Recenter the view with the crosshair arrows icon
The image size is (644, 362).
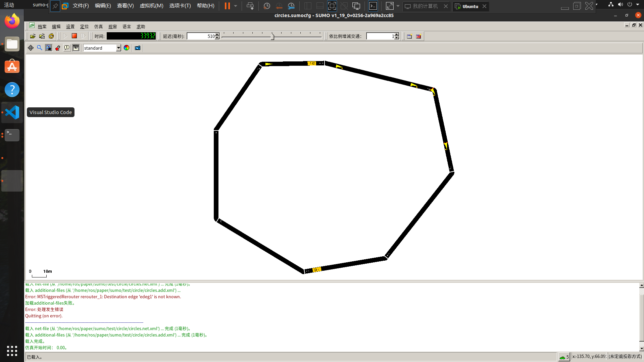point(31,48)
